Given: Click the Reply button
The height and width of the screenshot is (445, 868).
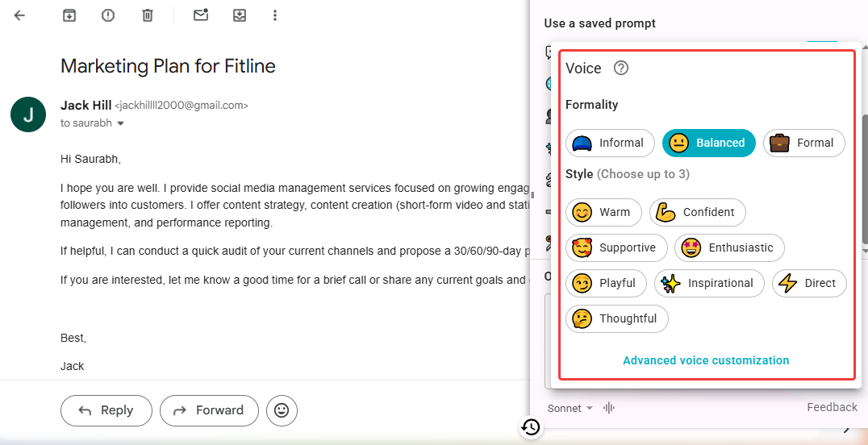Looking at the screenshot, I should click(x=106, y=410).
